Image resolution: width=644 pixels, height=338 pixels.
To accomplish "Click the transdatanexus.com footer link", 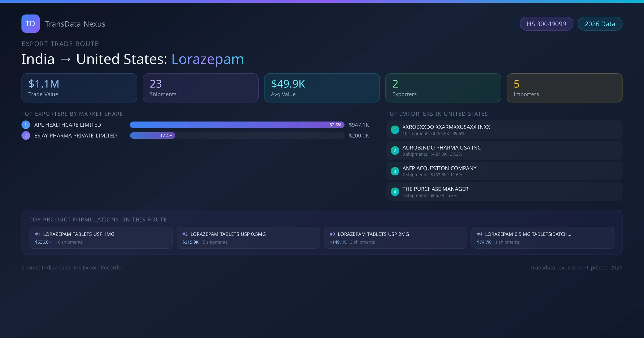I will pos(557,267).
